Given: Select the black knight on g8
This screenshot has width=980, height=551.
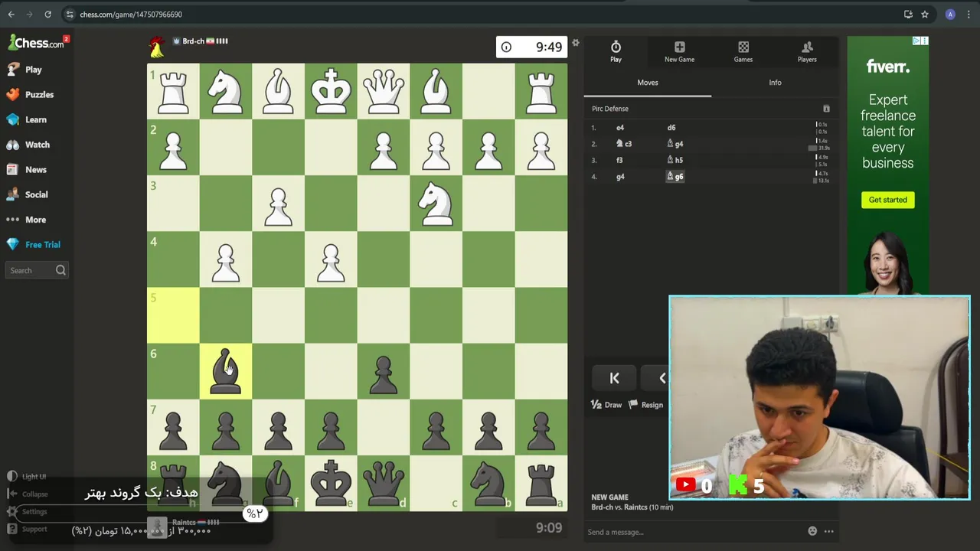Looking at the screenshot, I should pos(226,483).
